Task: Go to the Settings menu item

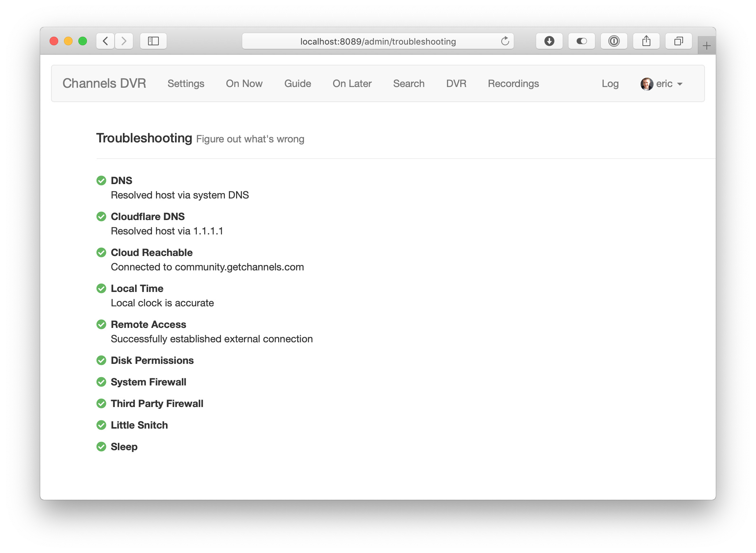Action: 186,84
